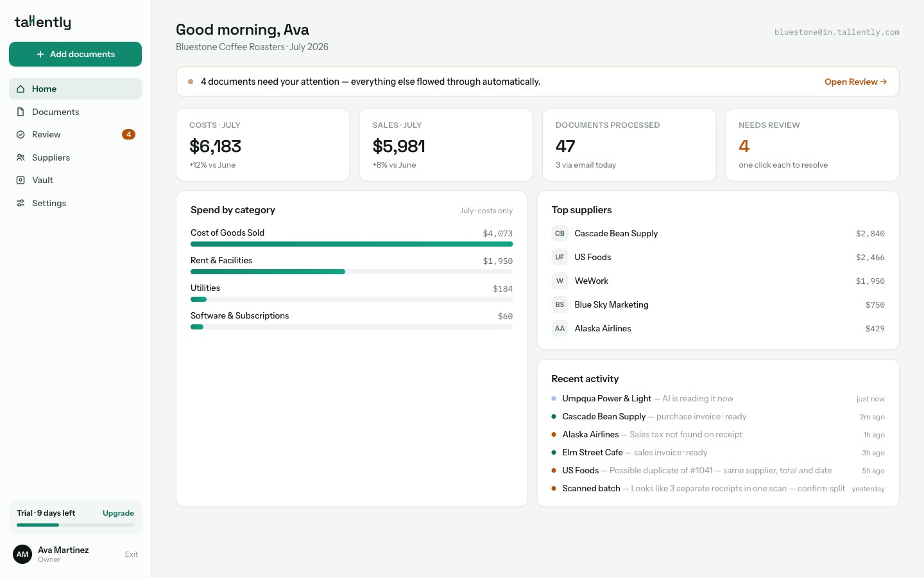
Task: Select the Blue Sky Marketing supplier name
Action: coord(612,305)
